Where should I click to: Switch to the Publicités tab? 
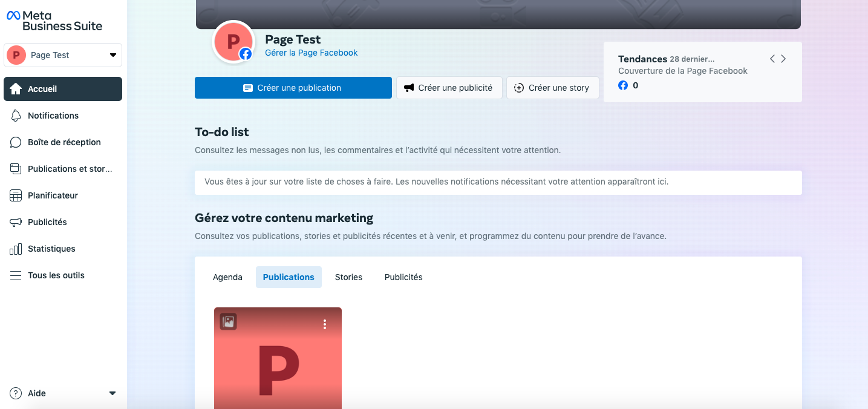(x=403, y=277)
